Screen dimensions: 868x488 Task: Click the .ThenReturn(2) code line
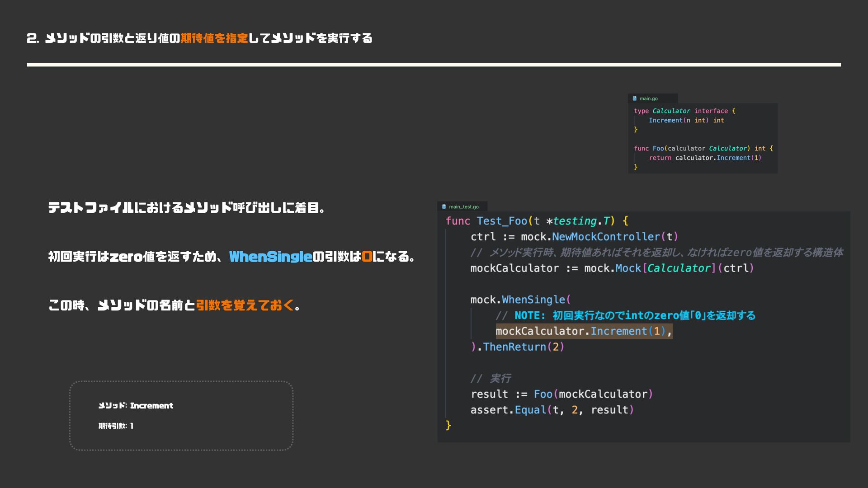click(517, 347)
